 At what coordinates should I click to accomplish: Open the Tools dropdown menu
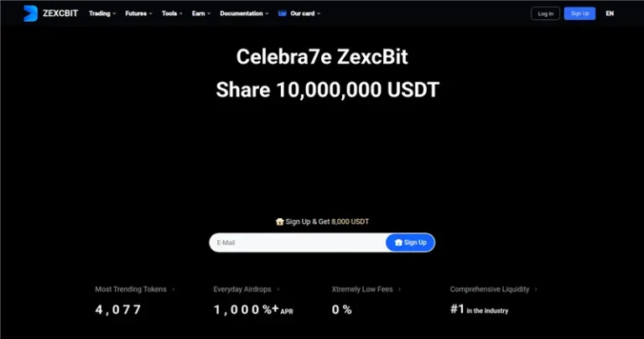(172, 13)
